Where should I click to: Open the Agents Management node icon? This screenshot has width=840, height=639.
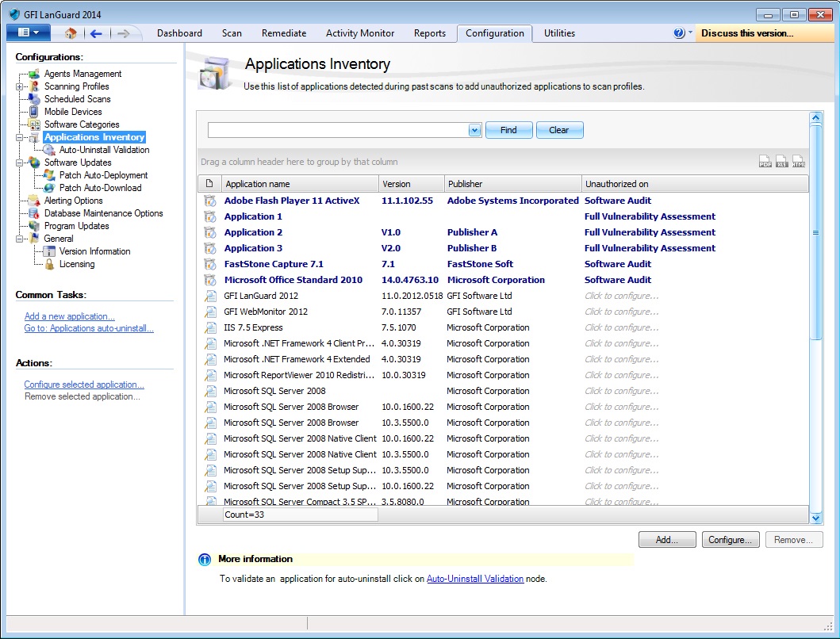click(34, 74)
